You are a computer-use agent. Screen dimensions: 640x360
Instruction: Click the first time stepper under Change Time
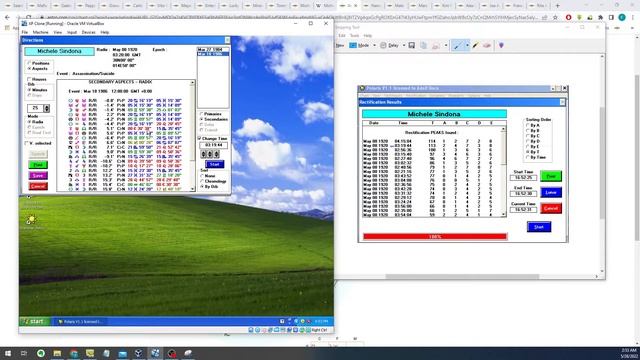(204, 154)
